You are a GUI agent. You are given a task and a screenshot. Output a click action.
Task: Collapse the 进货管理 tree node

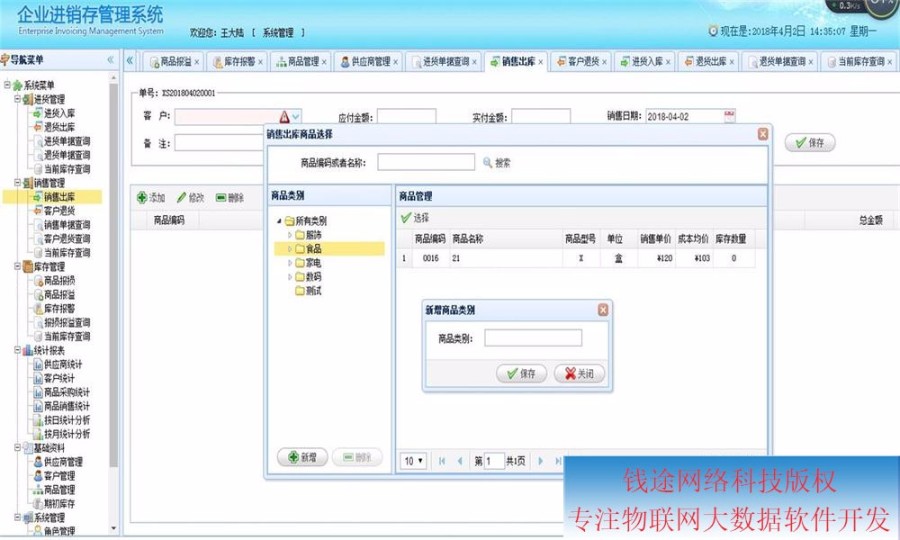click(x=17, y=99)
